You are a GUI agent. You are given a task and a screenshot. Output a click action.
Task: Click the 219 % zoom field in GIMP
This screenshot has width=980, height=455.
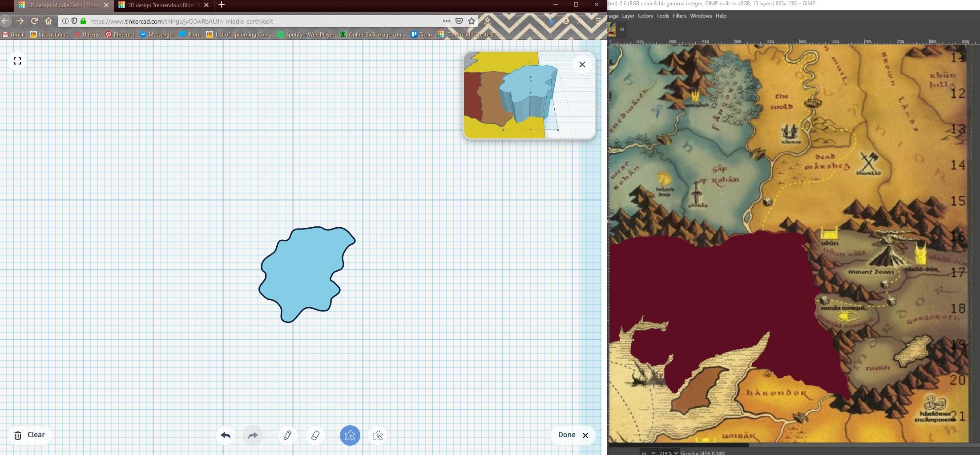(x=665, y=453)
